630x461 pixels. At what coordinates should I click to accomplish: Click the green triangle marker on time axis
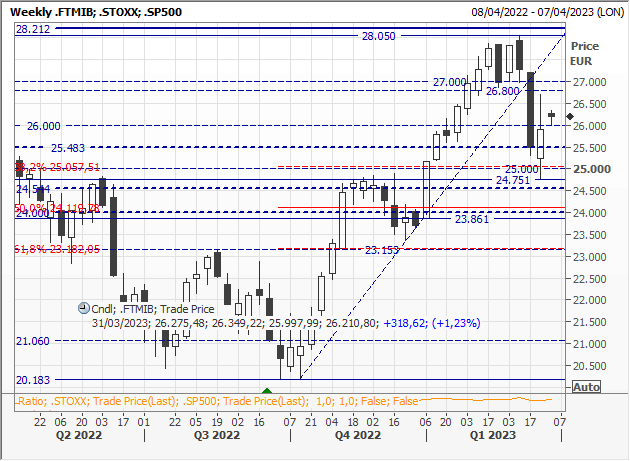[x=267, y=389]
